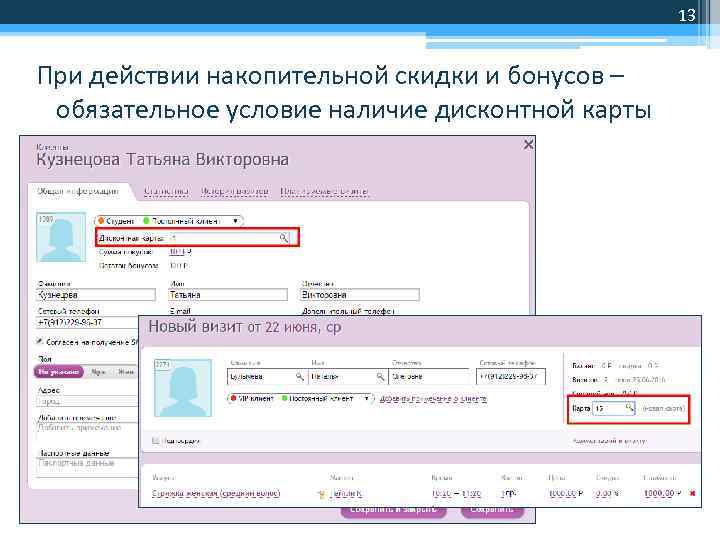Switch to the Статистика tab
The image size is (720, 540).
(166, 191)
